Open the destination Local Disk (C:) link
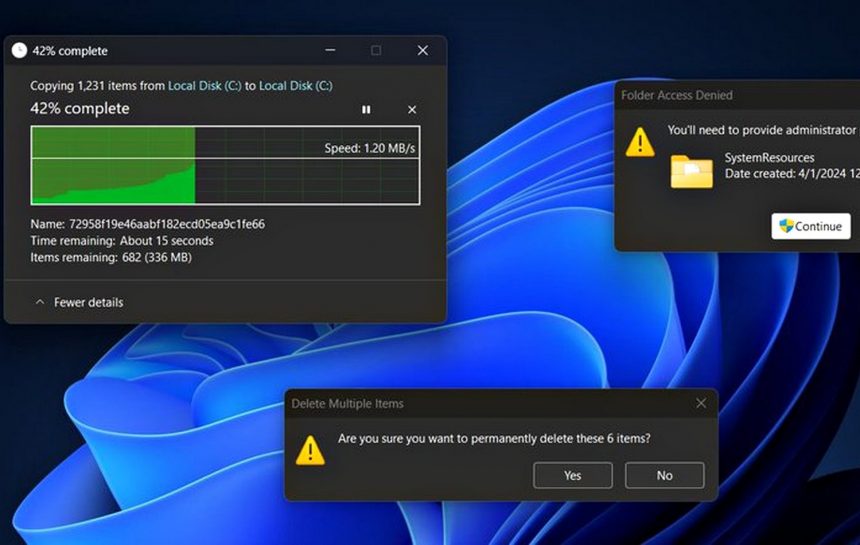Screen dimensions: 860x545 click(x=296, y=86)
